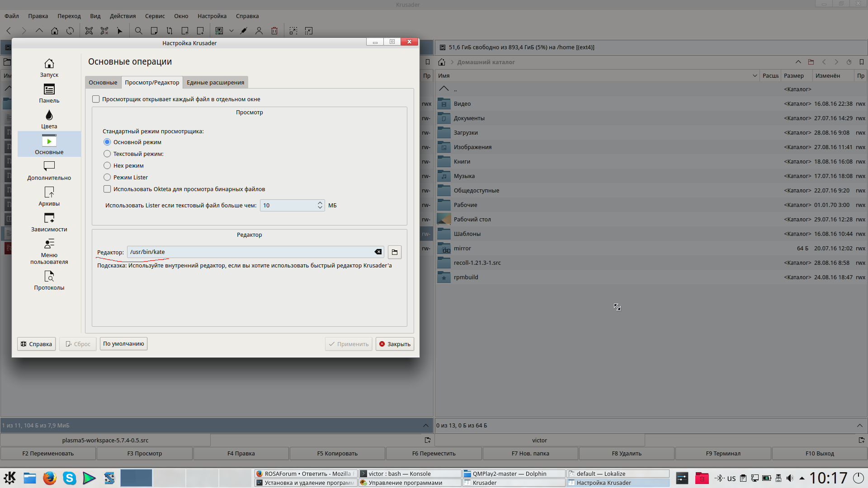Open the Панель settings section
The width and height of the screenshot is (868, 488).
49,94
